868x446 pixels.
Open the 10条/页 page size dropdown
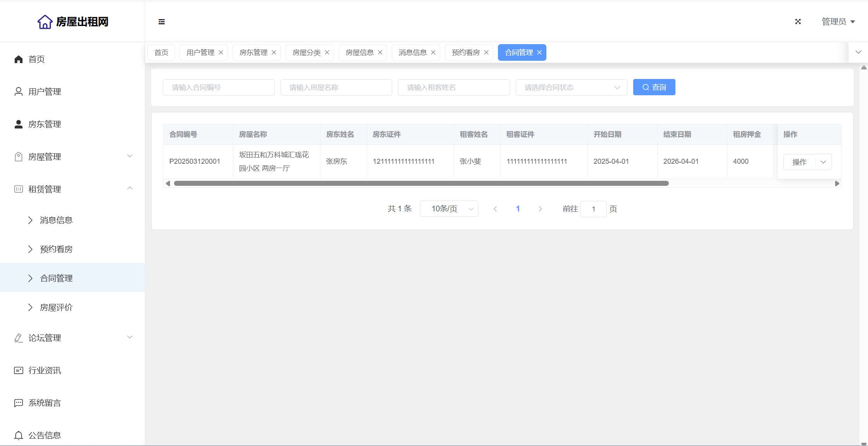(449, 209)
